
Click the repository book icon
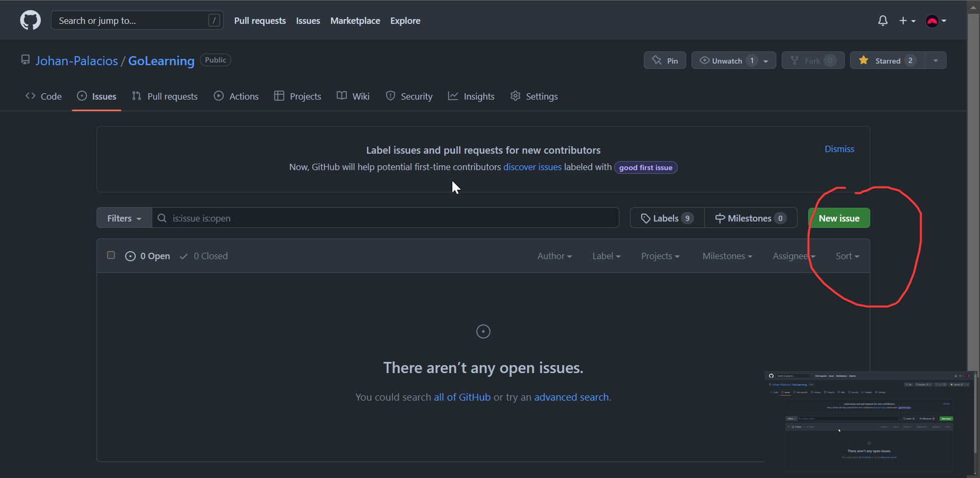point(25,60)
